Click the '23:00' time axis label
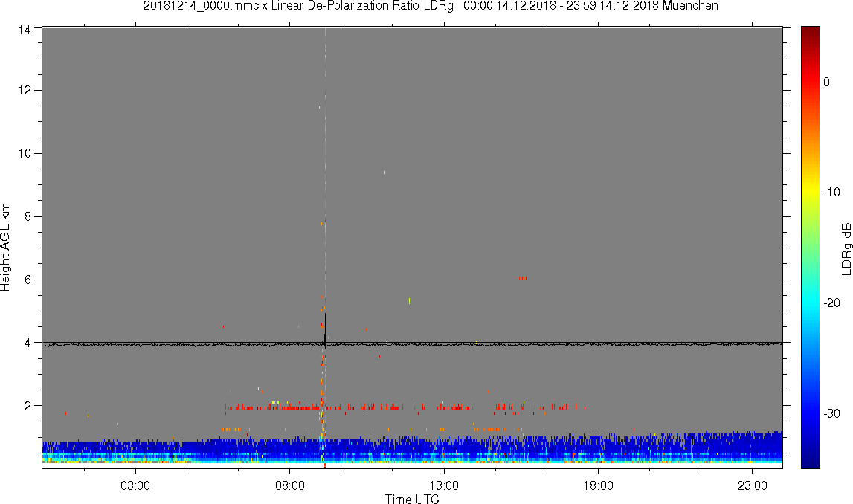 coord(753,485)
